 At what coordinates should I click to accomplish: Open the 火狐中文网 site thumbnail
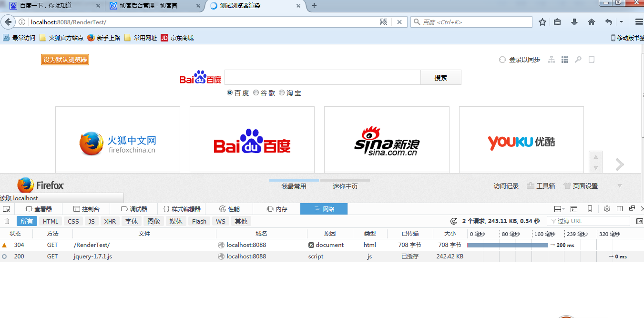[x=118, y=140]
